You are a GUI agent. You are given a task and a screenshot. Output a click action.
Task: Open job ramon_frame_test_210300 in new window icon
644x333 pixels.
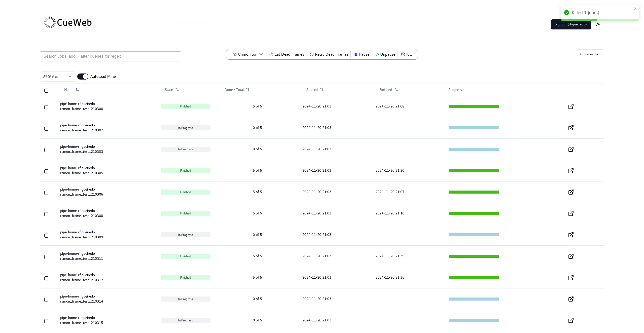point(571,106)
